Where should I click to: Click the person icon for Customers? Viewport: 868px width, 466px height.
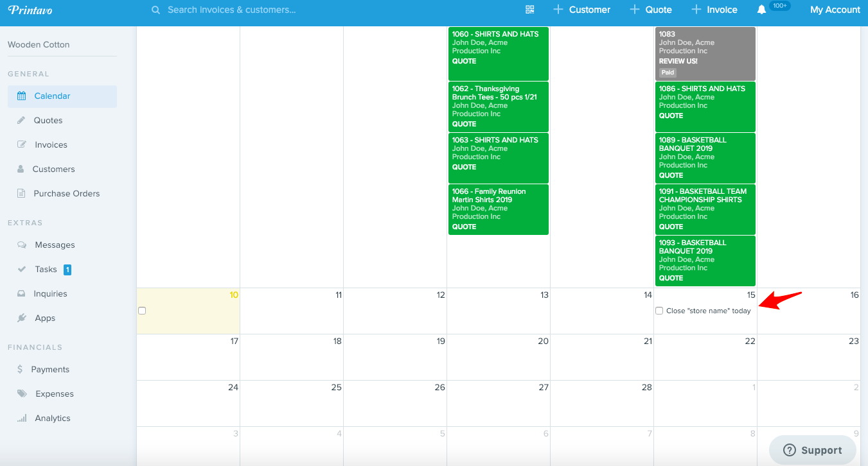tap(21, 169)
